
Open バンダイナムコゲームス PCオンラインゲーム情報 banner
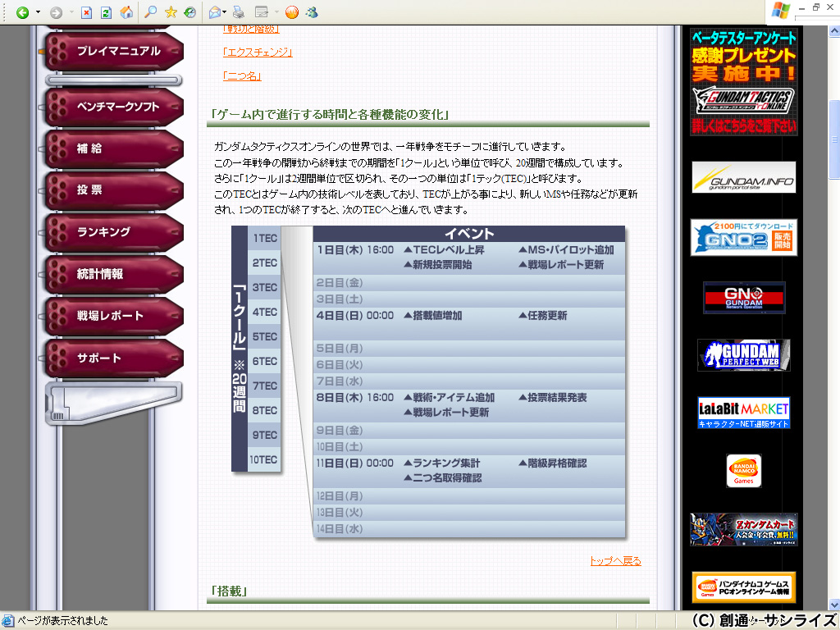click(x=743, y=587)
